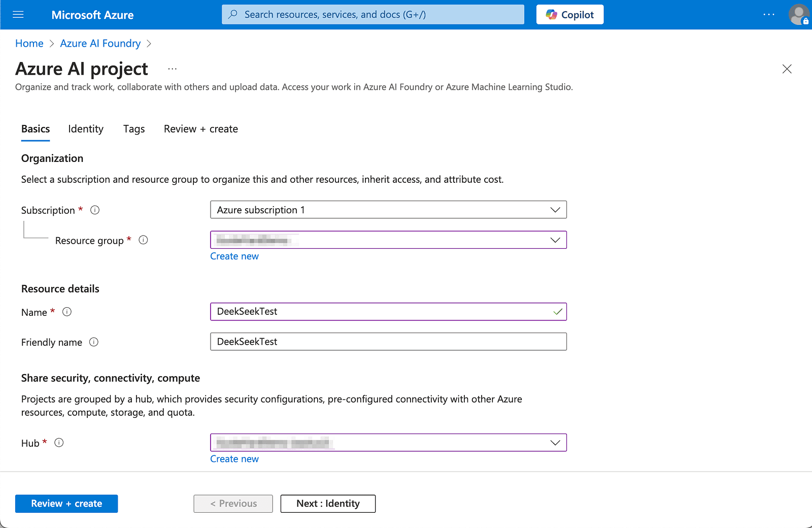
Task: Show Resource group info tooltip icon
Action: coord(144,240)
